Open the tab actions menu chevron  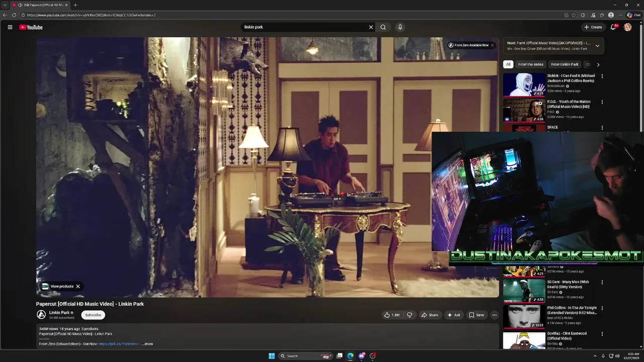coord(5,5)
